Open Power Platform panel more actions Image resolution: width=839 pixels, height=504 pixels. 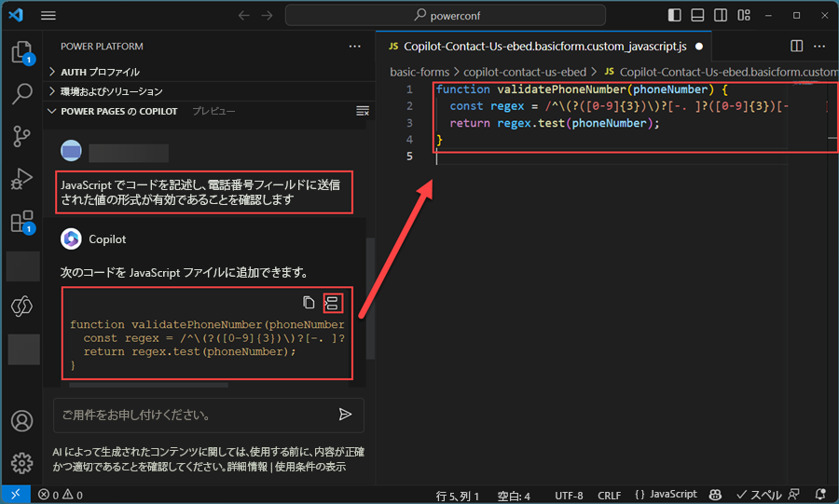coord(354,47)
